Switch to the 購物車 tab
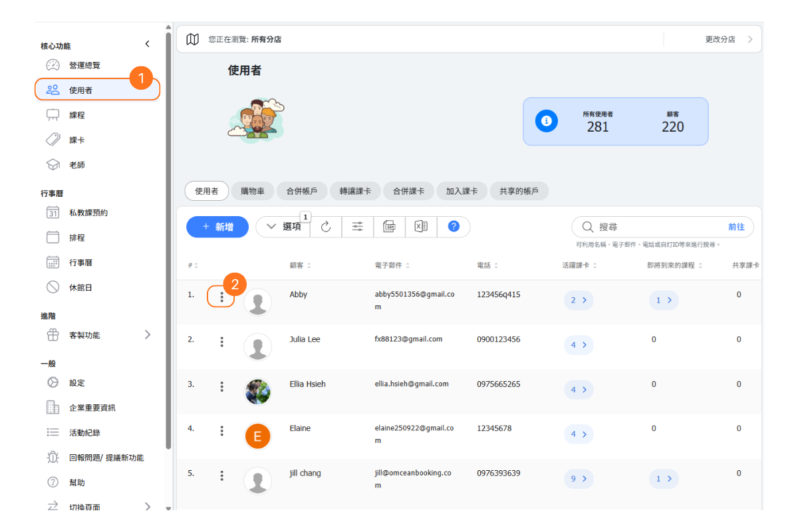 pyautogui.click(x=252, y=191)
